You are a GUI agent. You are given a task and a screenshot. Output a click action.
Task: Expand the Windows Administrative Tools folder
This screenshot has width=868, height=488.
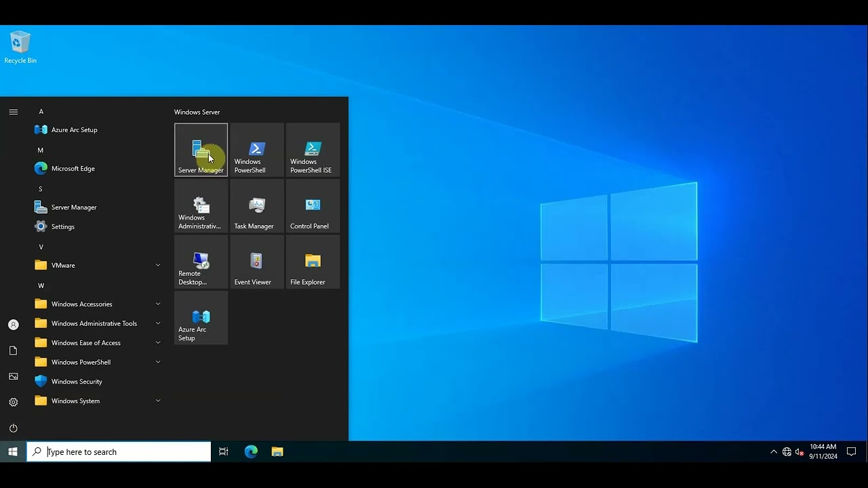pos(98,323)
